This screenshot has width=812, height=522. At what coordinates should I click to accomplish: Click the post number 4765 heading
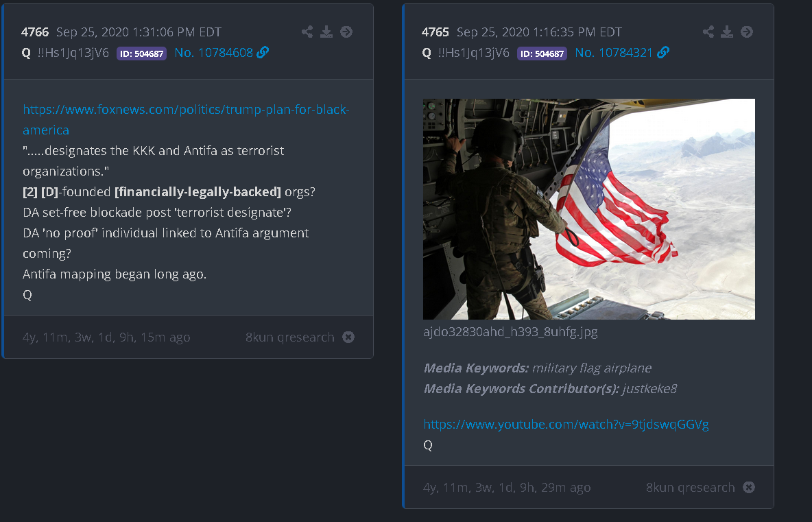(435, 32)
